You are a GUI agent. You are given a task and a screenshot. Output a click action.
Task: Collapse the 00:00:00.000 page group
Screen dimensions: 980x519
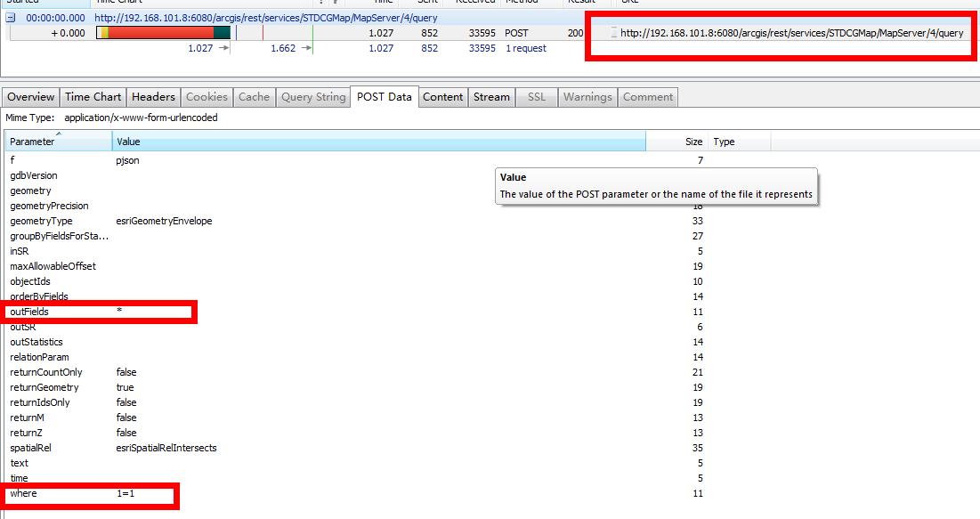click(11, 18)
